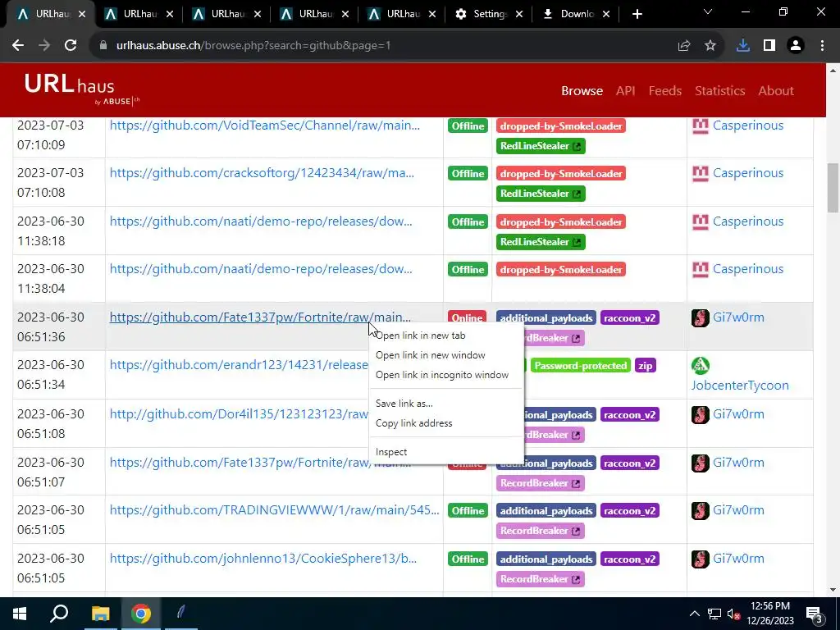Screen dimensions: 840x630
Task: Open the VoidTeamSec/Channel GitHub URL
Action: pyautogui.click(x=265, y=126)
